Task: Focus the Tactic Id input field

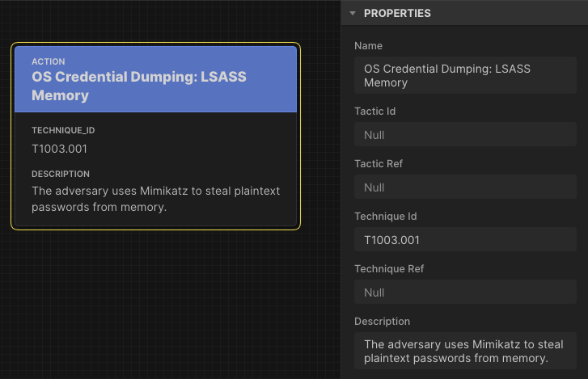Action: [x=465, y=135]
